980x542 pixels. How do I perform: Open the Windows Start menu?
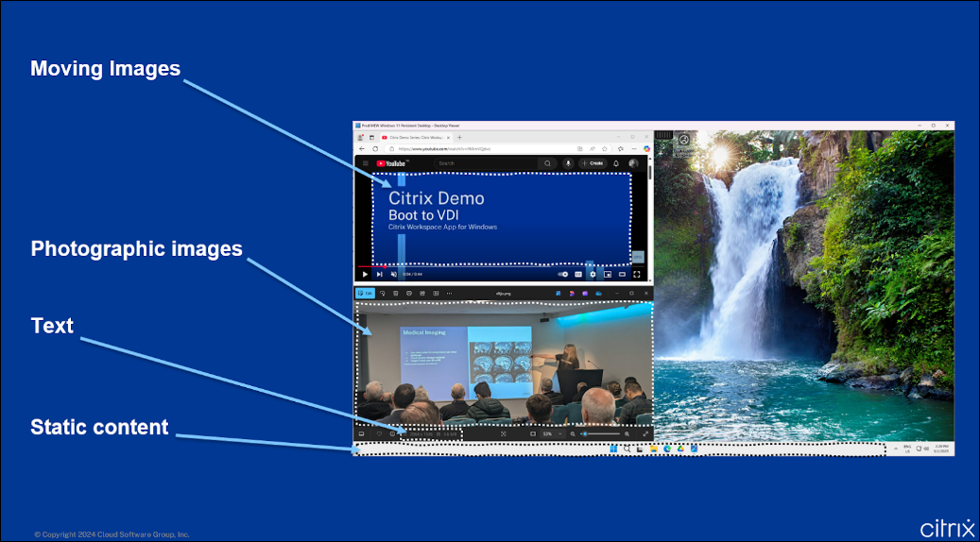pos(614,449)
